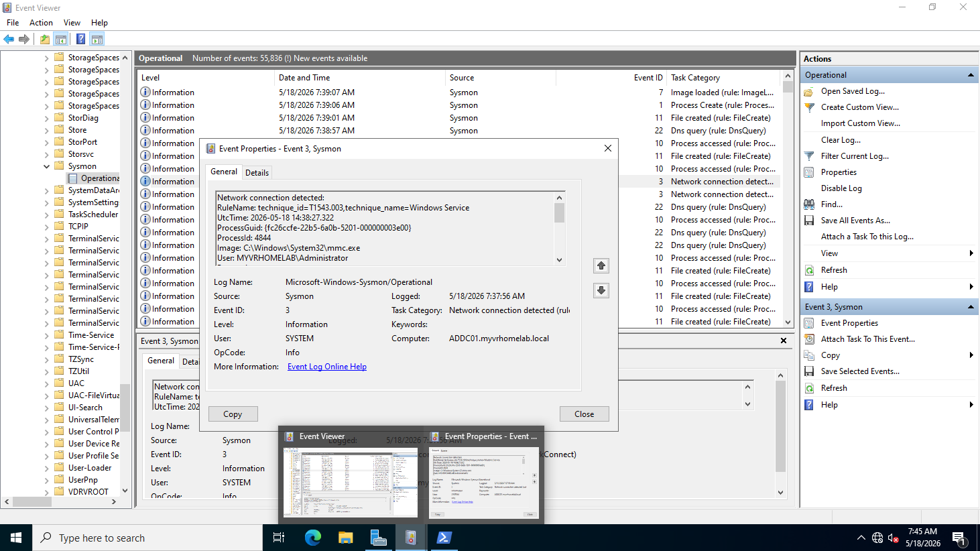The height and width of the screenshot is (551, 980).
Task: Open the Event Log Online Help link
Action: (327, 367)
